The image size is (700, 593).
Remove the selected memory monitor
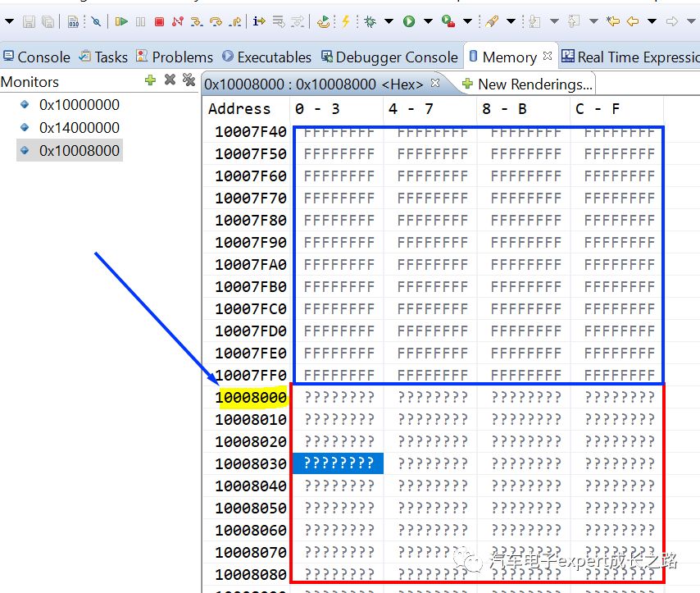[x=170, y=80]
